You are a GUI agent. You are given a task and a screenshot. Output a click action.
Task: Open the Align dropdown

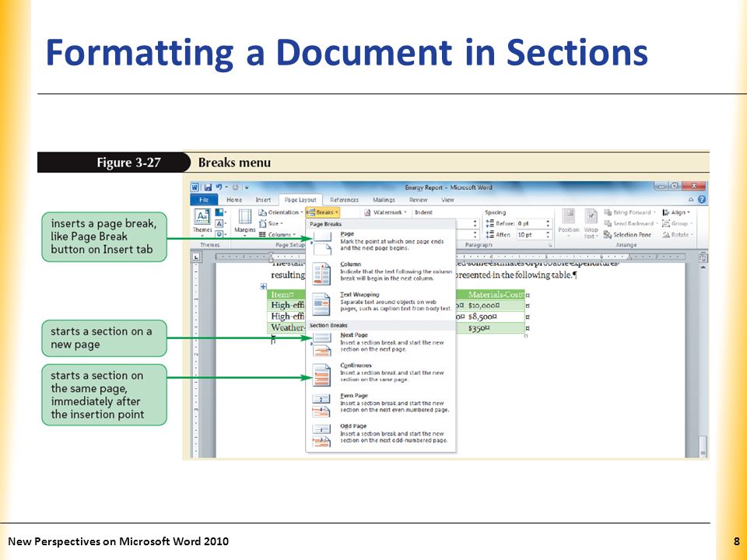(x=676, y=212)
